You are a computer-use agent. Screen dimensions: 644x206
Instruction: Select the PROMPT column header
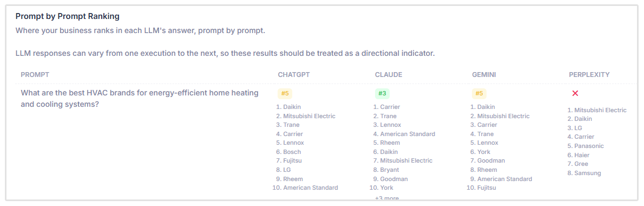(35, 75)
